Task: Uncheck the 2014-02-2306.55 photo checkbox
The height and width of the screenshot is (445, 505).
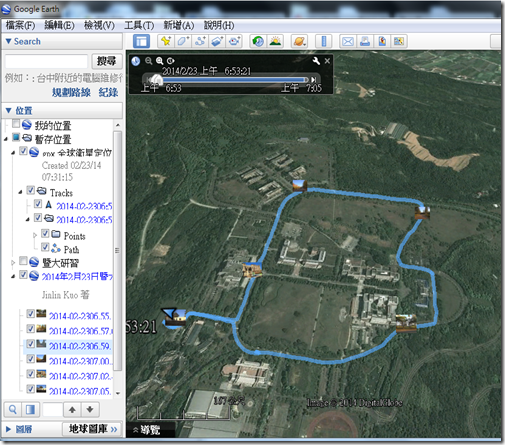Action: (x=31, y=314)
